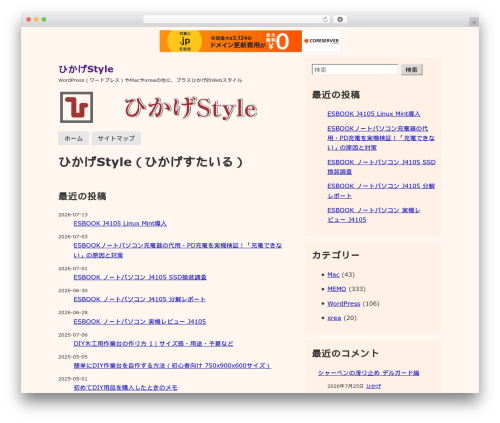Open サイトマップ menu item
Viewport: 500px width, 423px height.
[x=116, y=138]
